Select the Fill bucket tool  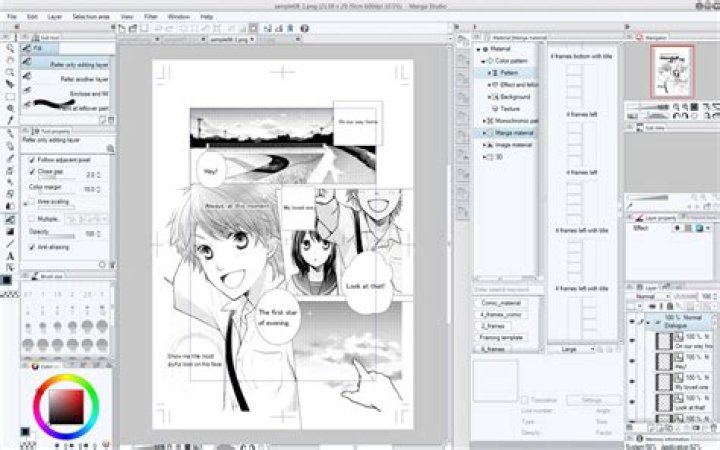[10, 219]
